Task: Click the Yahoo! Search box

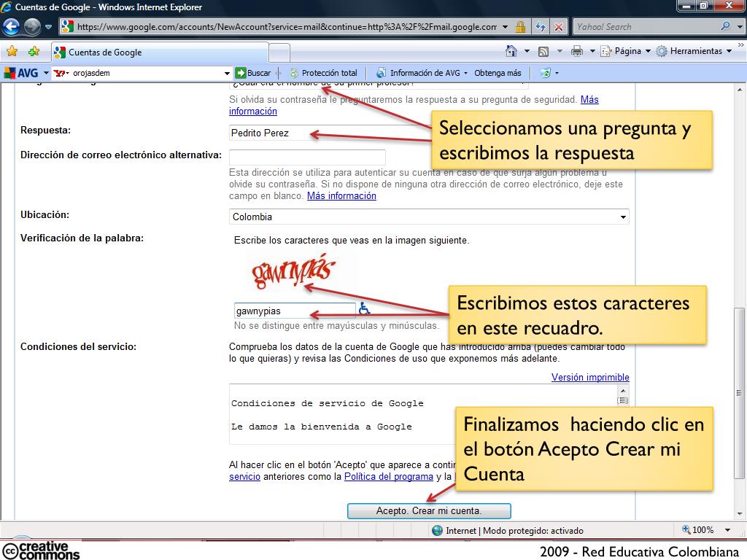Action: pyautogui.click(x=646, y=27)
